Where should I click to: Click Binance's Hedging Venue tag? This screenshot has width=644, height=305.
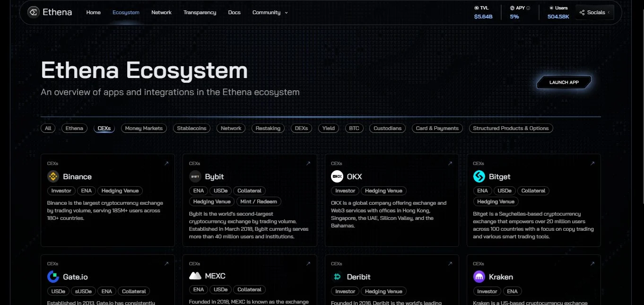(120, 191)
